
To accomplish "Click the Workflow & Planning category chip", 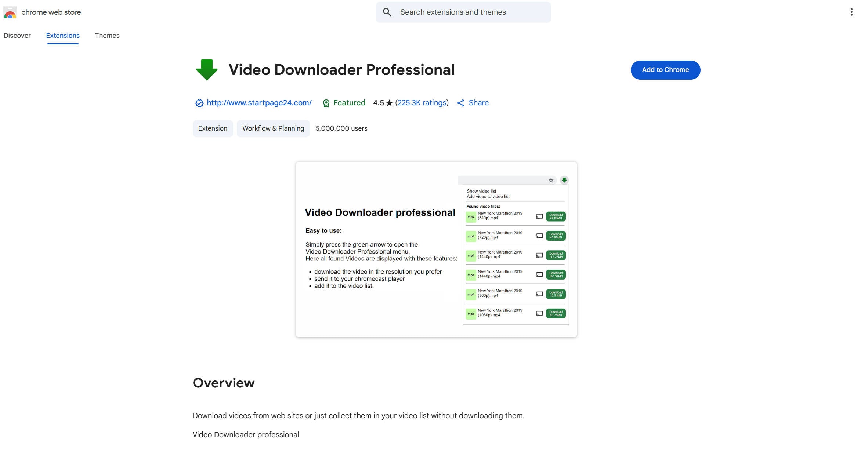I will point(273,128).
